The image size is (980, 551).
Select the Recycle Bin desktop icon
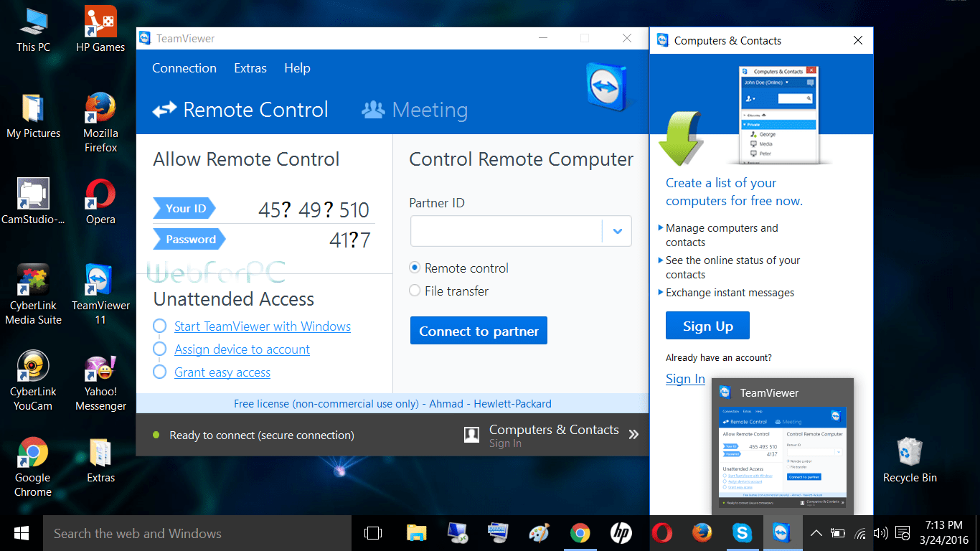910,460
